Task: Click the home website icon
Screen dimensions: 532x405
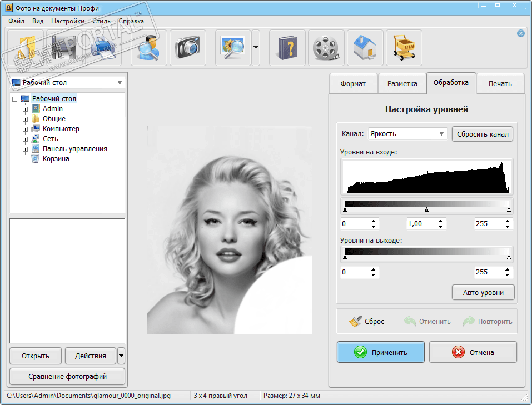Action: tap(365, 48)
